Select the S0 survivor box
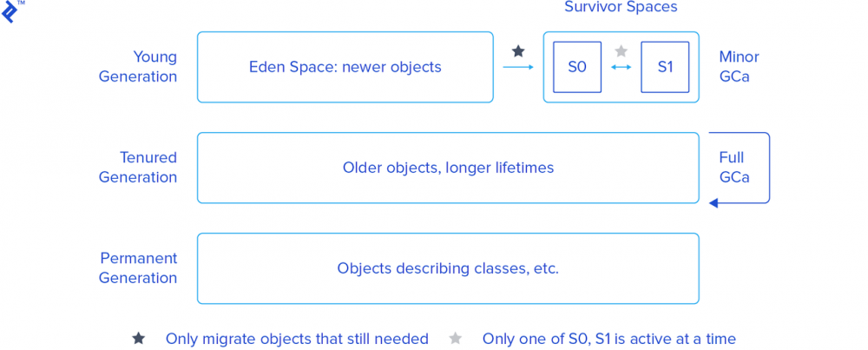 [577, 67]
